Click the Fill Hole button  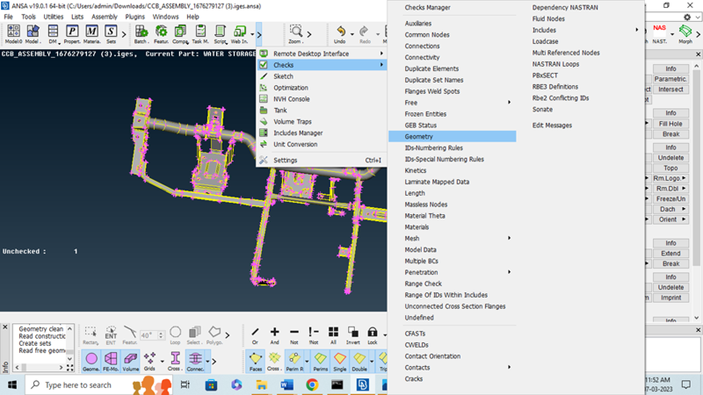(671, 124)
